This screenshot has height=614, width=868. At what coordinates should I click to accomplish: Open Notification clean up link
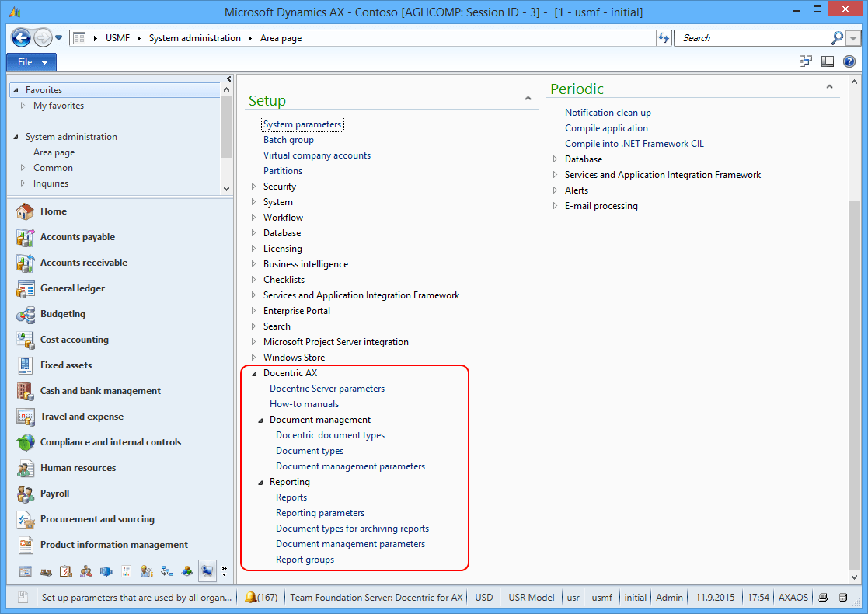(x=608, y=113)
